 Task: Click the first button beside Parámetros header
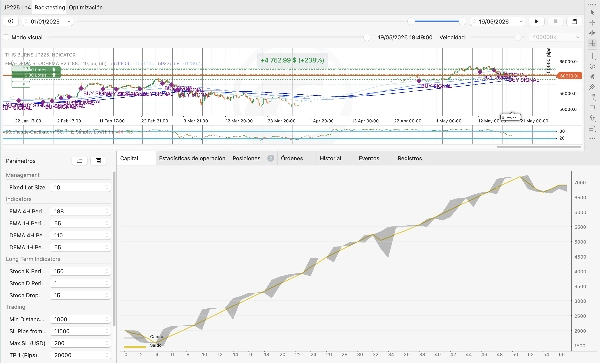click(x=80, y=161)
